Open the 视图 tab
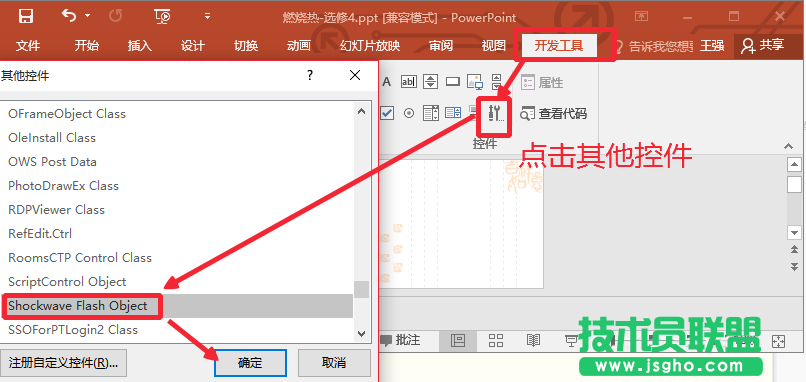The height and width of the screenshot is (382, 806). pyautogui.click(x=493, y=45)
